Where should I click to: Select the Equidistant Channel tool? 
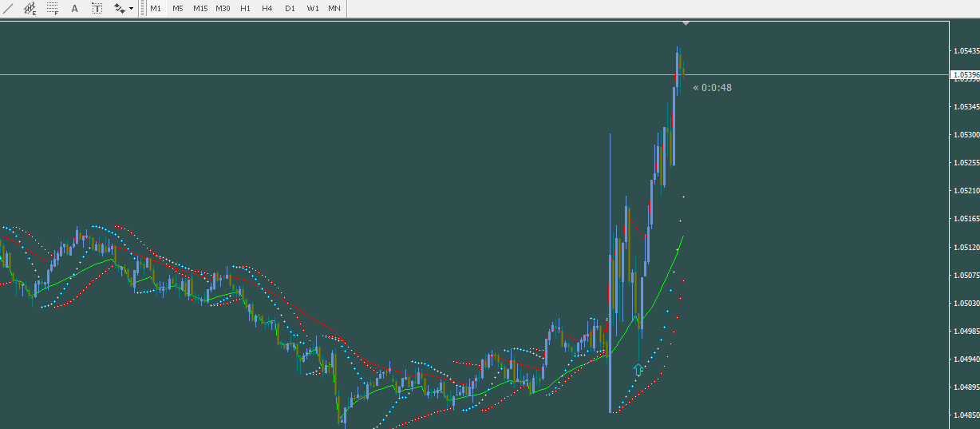tap(30, 9)
